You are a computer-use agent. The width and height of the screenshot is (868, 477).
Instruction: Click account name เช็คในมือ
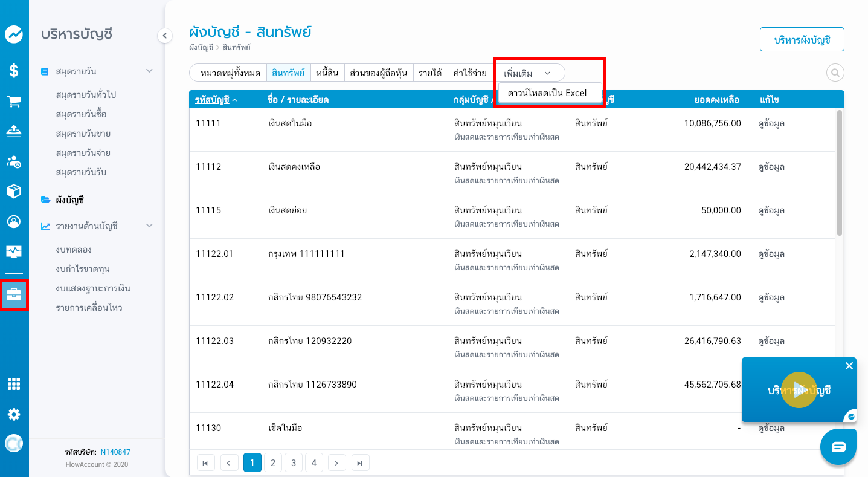click(285, 428)
